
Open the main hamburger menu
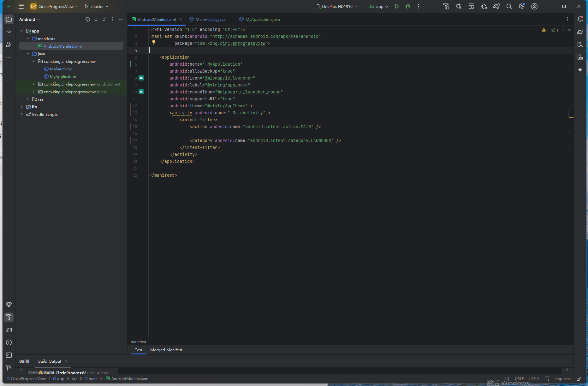pos(21,6)
